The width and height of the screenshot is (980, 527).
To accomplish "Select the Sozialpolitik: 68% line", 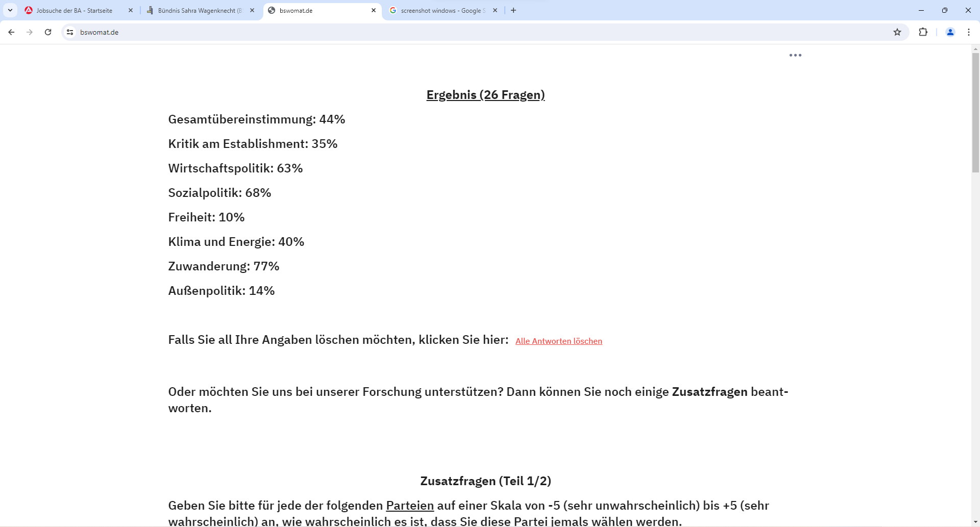I will pyautogui.click(x=220, y=193).
